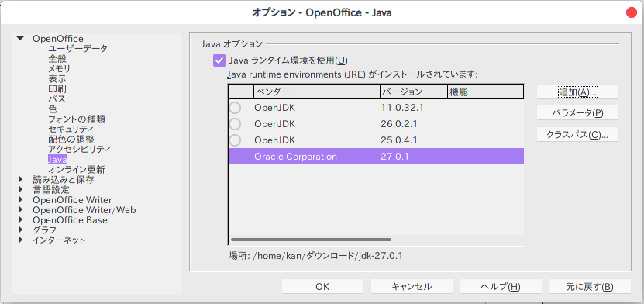Expand the OpenOffice Base node arrow
This screenshot has width=644, height=304.
coord(21,220)
